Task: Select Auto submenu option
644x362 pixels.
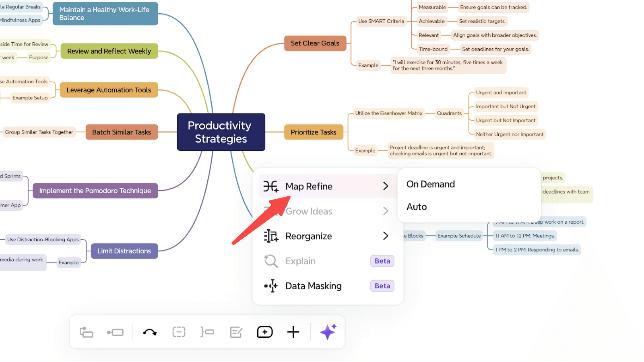Action: point(417,207)
